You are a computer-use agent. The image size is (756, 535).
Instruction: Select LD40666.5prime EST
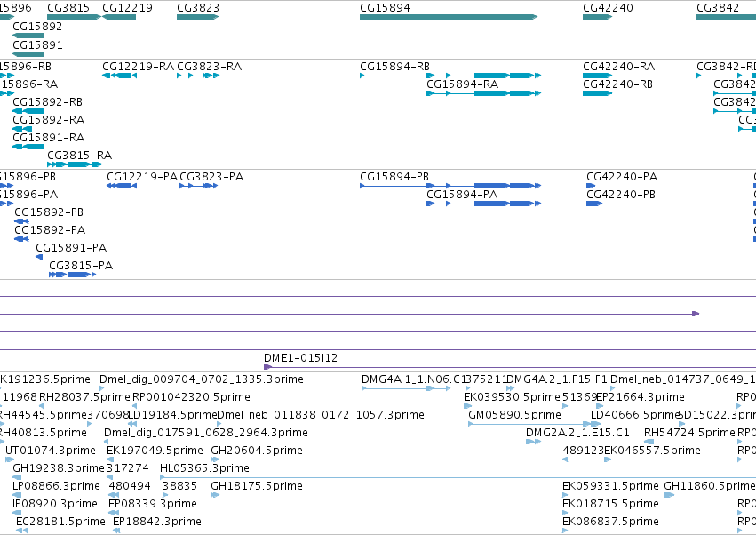595,424
